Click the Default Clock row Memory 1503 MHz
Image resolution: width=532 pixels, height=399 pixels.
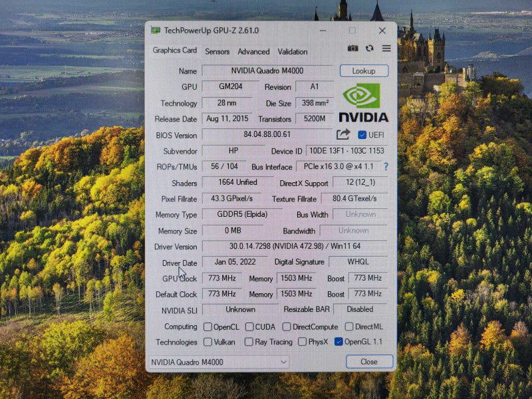coord(296,293)
